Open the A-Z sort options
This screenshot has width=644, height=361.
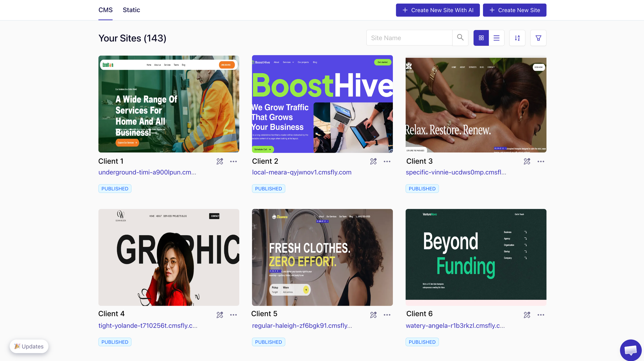[517, 38]
